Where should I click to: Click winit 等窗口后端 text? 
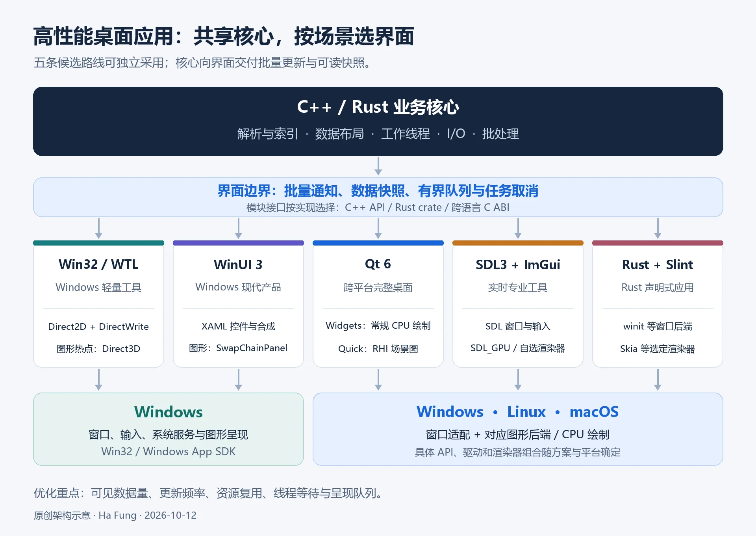(x=658, y=326)
